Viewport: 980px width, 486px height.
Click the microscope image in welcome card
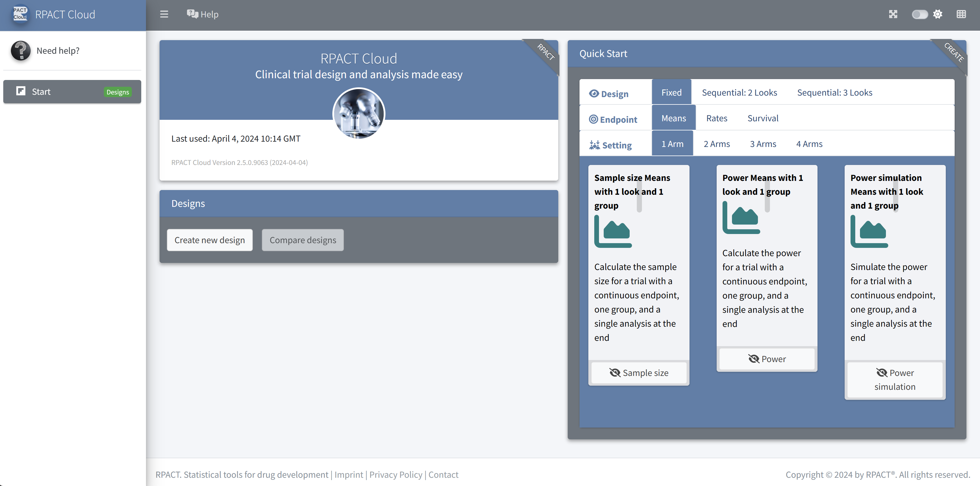(x=358, y=113)
